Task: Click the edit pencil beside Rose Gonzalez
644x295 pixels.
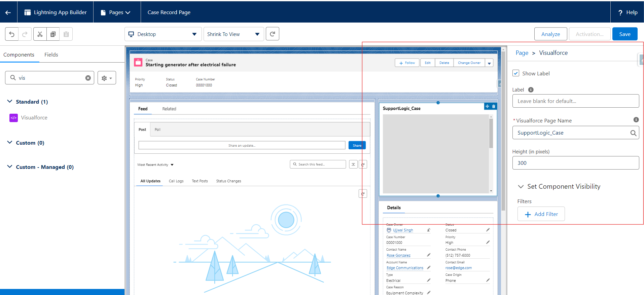Action: (429, 255)
